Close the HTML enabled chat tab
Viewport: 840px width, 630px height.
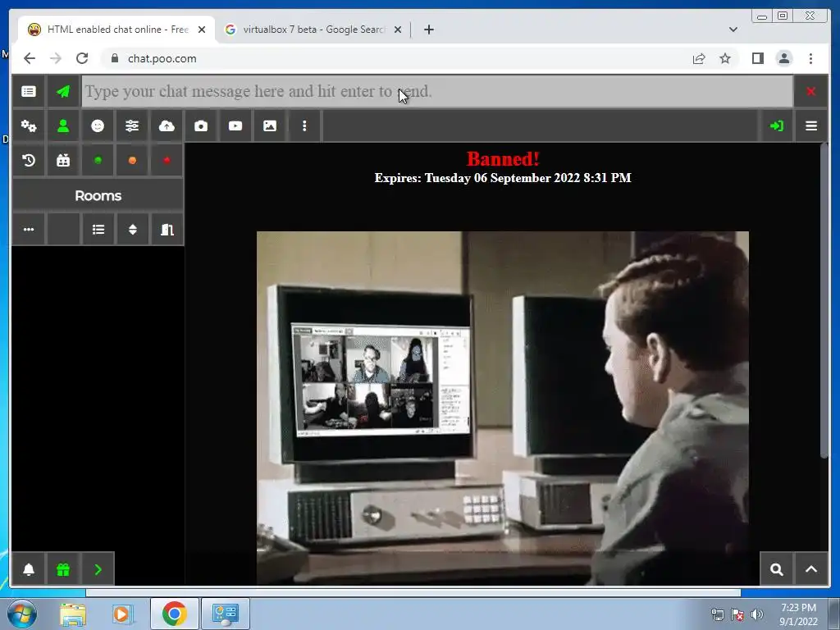(x=202, y=30)
